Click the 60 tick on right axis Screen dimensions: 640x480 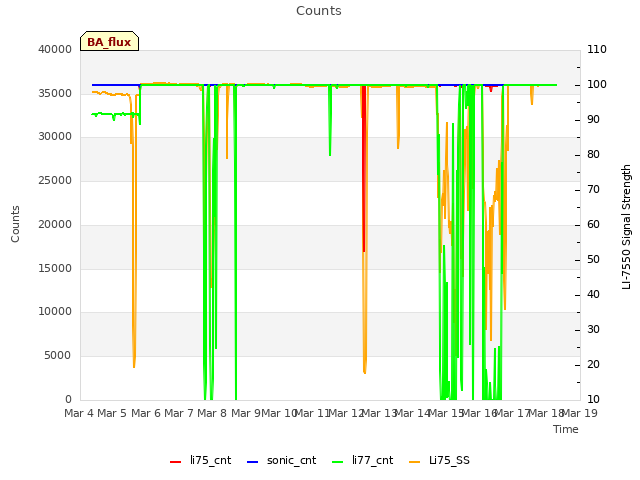593,224
